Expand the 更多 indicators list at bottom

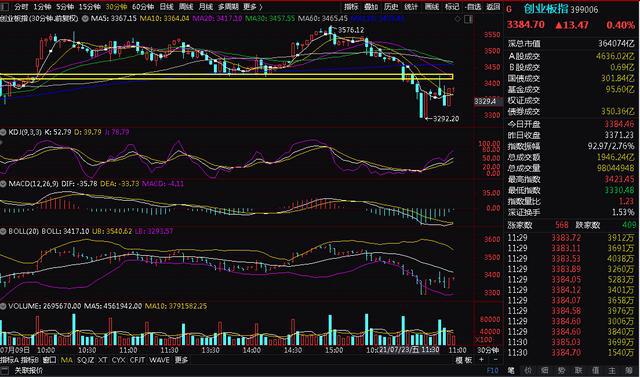click(x=181, y=360)
